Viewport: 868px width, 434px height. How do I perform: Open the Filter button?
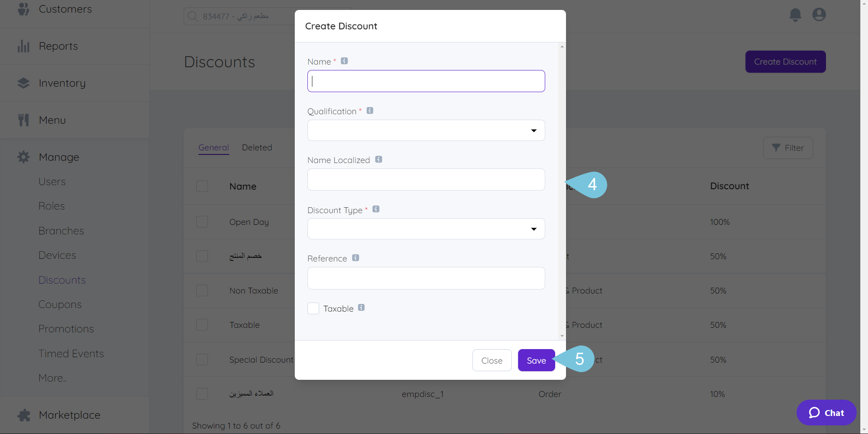click(x=788, y=148)
